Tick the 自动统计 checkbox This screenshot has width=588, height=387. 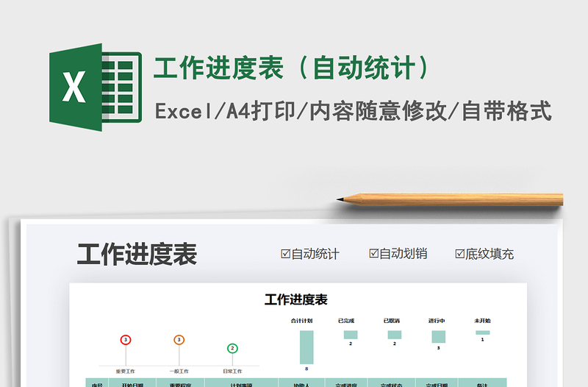285,254
